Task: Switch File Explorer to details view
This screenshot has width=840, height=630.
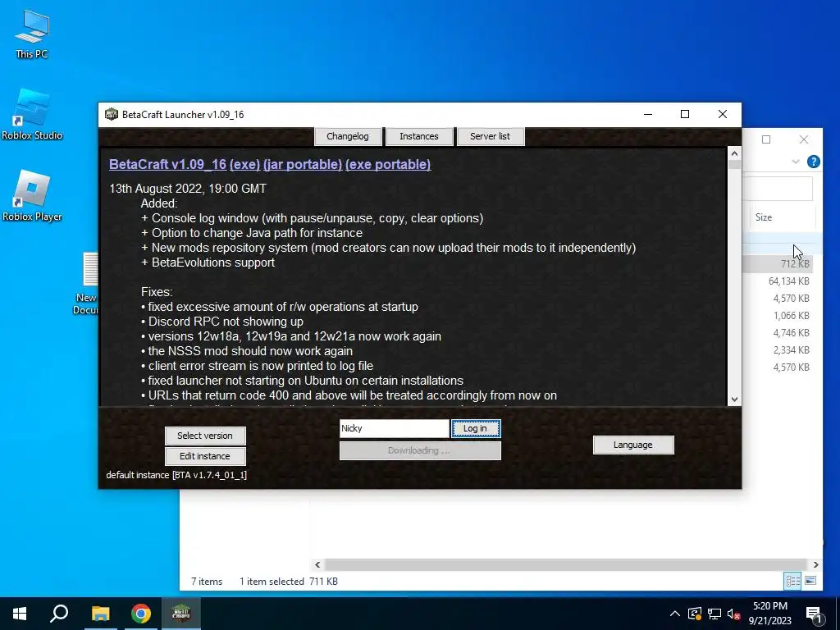Action: 793,581
